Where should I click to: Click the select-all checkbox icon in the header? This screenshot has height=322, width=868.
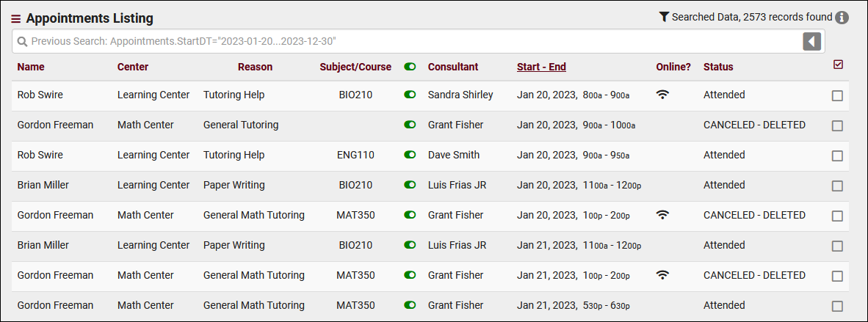(x=838, y=65)
